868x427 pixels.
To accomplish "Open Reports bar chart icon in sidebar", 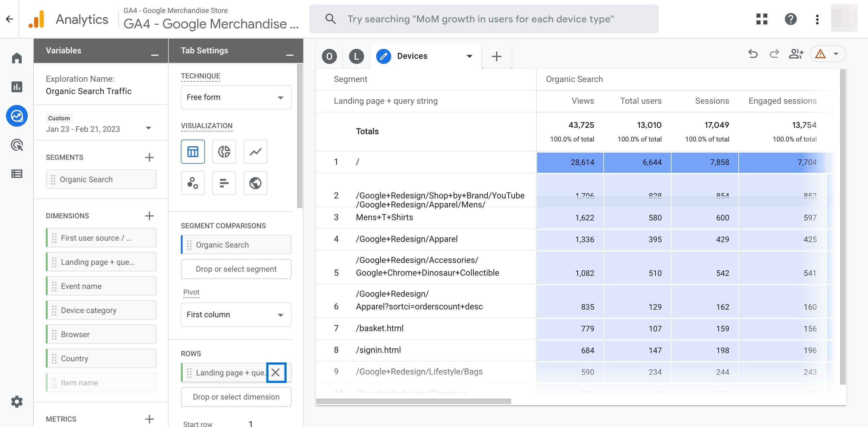I will [x=17, y=87].
